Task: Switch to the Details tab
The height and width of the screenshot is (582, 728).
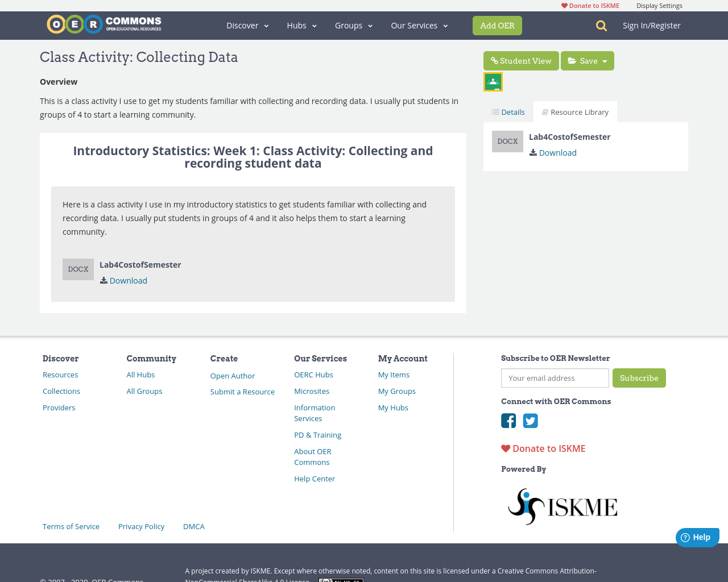Action: [x=507, y=111]
